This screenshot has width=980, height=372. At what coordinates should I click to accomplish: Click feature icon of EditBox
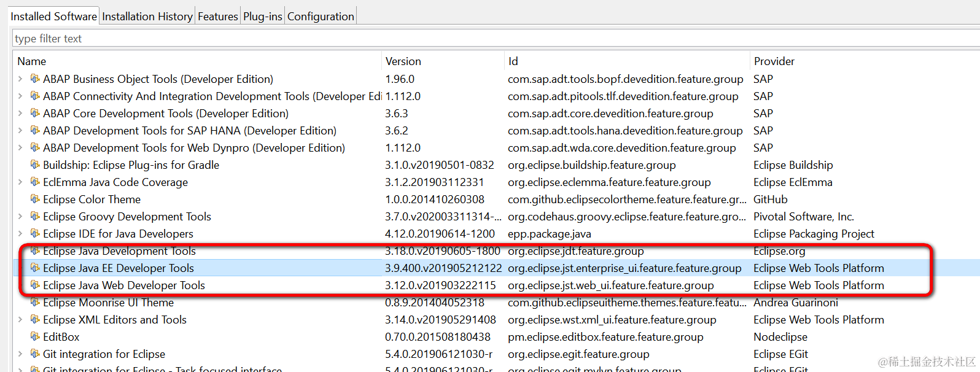[x=35, y=336]
